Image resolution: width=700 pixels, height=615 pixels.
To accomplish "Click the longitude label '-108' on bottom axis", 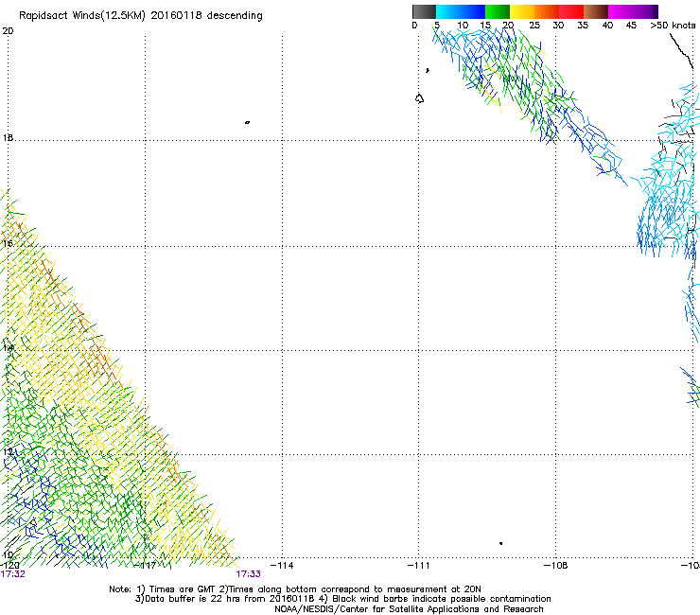I will point(555,566).
